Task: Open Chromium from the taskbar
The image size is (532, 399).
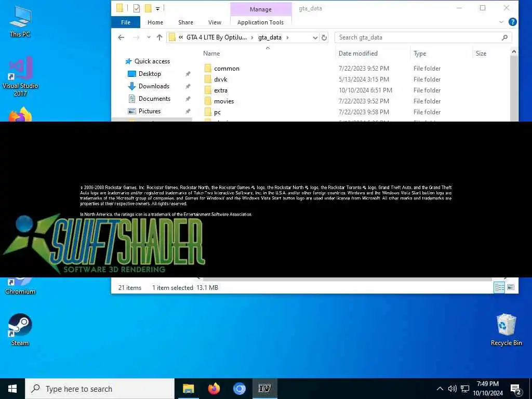Action: (240, 389)
